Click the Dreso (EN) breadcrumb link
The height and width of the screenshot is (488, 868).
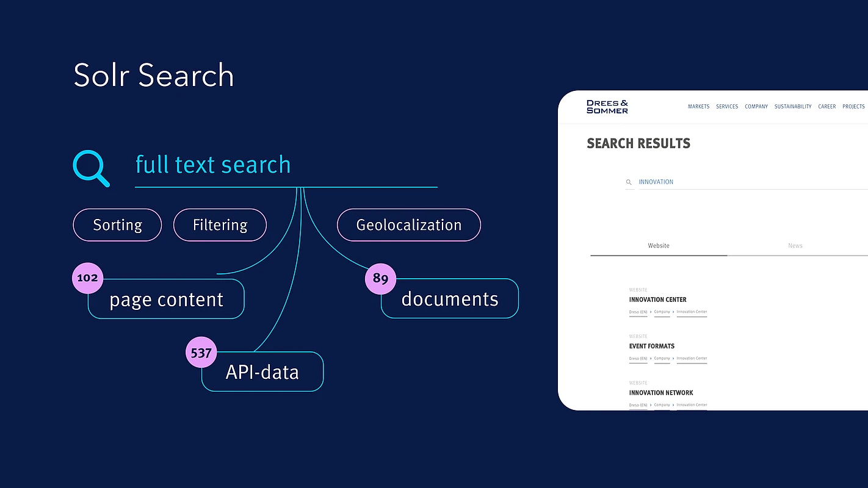(637, 312)
